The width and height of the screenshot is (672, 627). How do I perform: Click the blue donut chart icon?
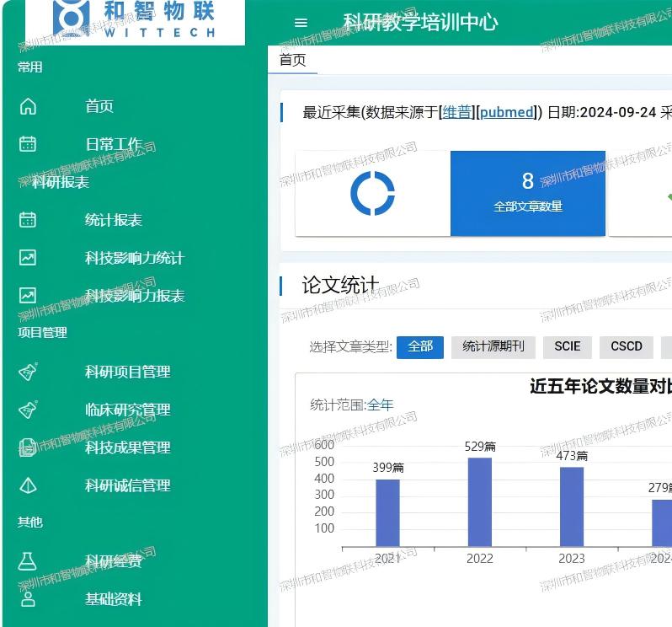coord(372,193)
